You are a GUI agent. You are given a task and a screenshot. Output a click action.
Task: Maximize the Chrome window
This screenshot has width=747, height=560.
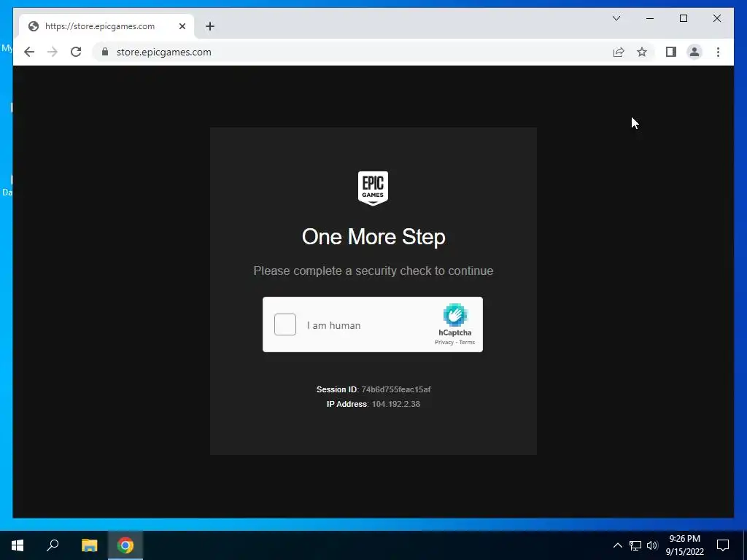pos(683,18)
